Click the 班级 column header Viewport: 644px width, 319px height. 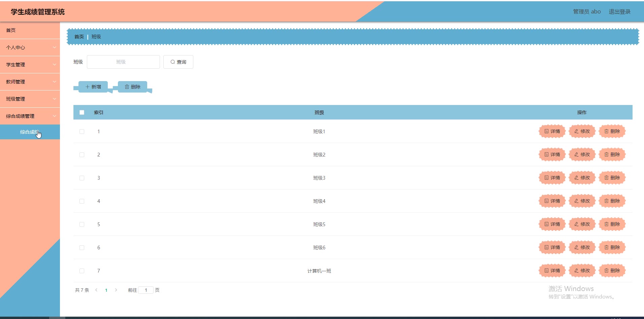(319, 112)
